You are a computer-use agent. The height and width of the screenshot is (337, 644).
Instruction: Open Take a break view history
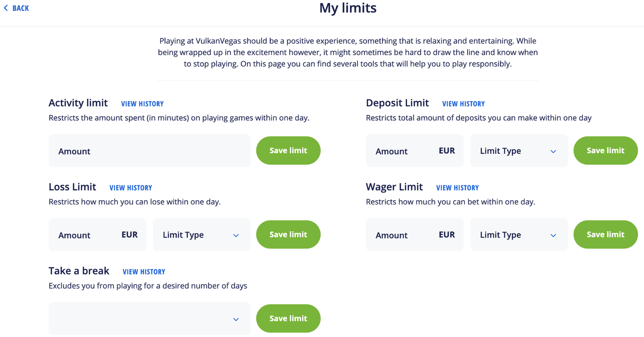144,272
